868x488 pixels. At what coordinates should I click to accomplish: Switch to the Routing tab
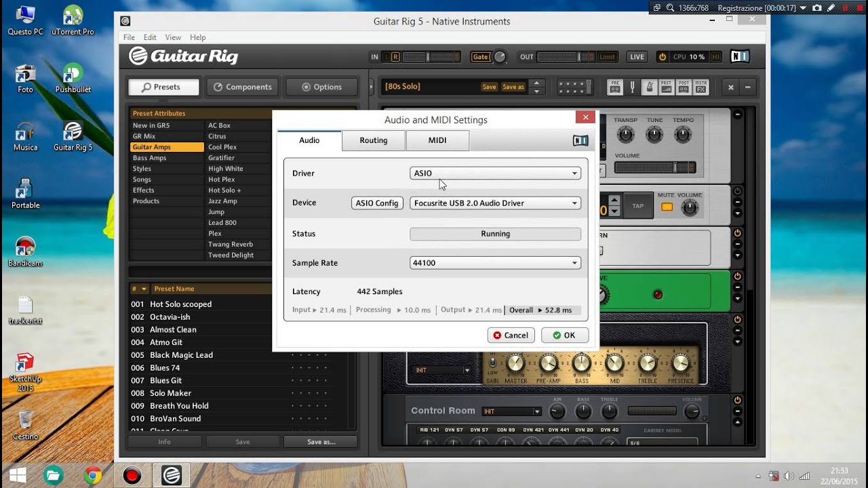pos(374,140)
